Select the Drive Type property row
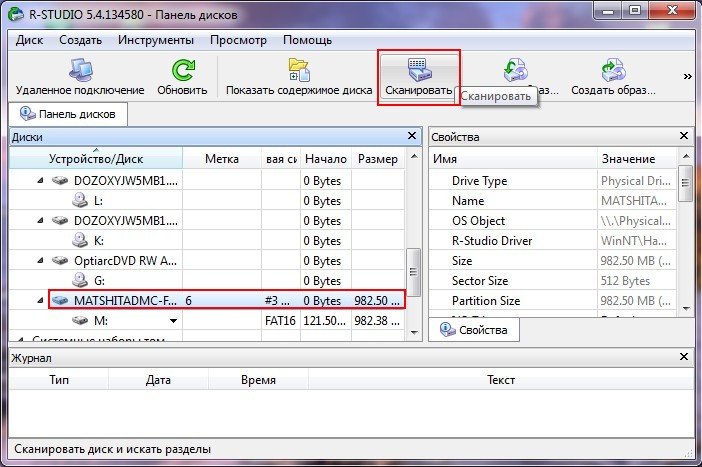The width and height of the screenshot is (702, 467). pos(553,180)
